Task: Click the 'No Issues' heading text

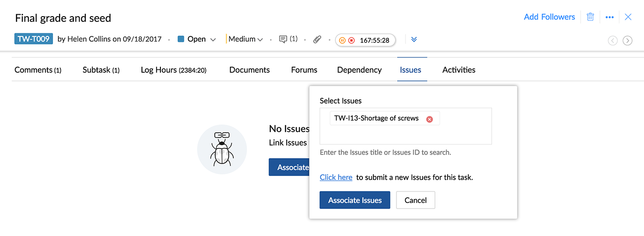Action: 289,129
